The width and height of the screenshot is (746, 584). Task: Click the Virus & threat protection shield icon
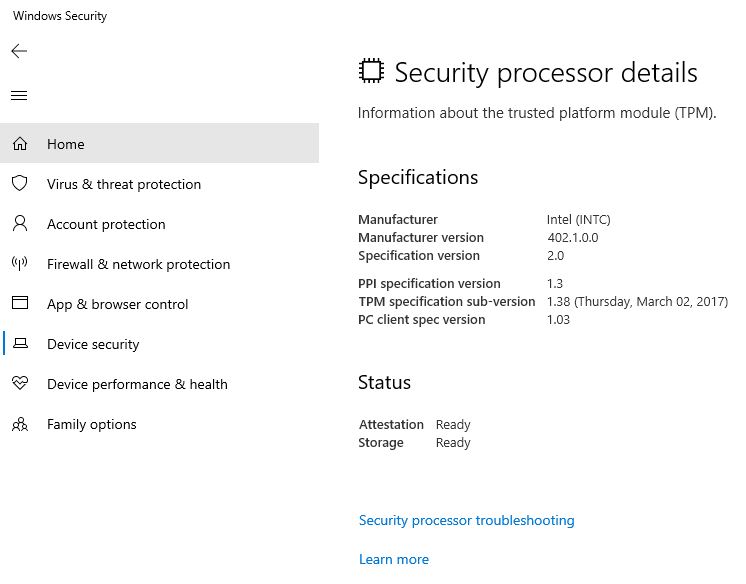[19, 184]
